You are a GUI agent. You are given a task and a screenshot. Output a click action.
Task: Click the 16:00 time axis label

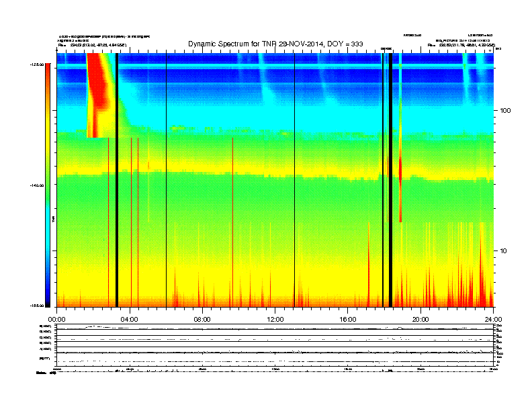348,320
